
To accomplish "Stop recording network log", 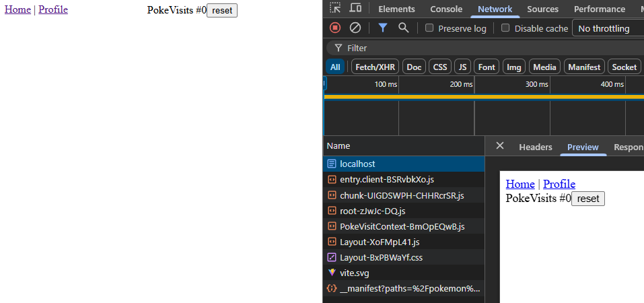I will [335, 28].
